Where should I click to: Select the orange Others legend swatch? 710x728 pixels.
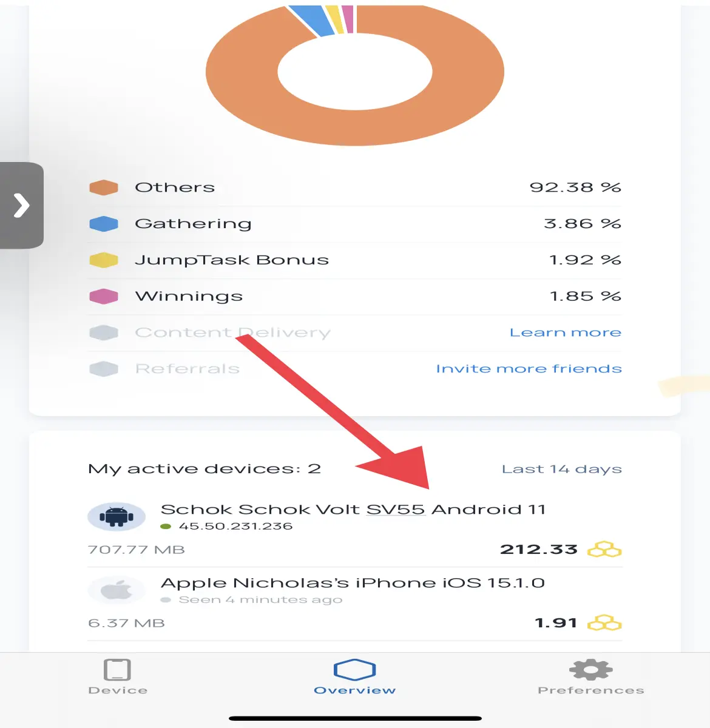point(104,187)
